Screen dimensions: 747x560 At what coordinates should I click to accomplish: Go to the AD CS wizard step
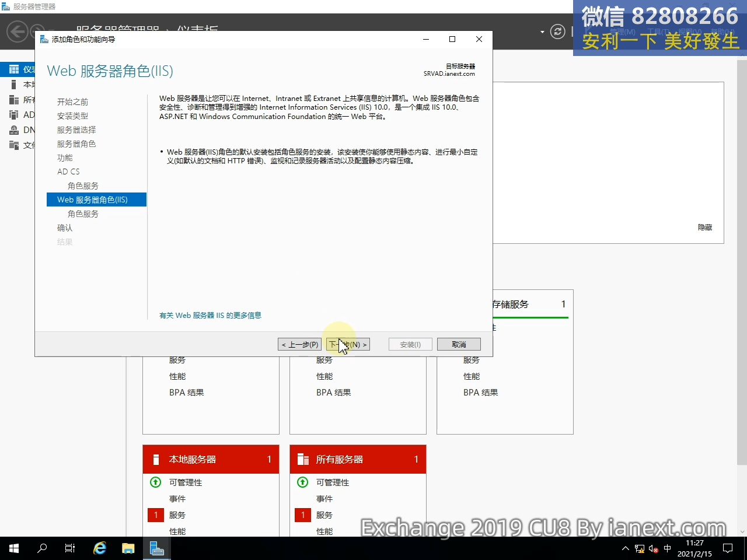tap(68, 172)
